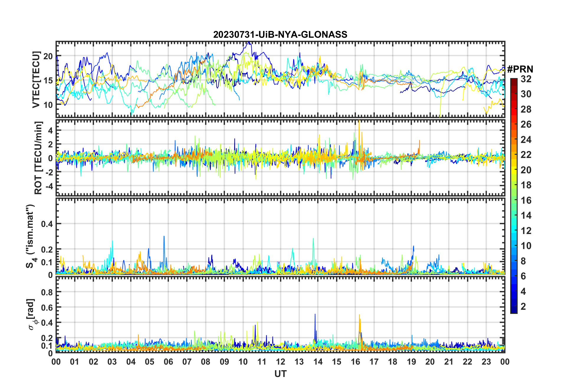Image resolution: width=561 pixels, height=392 pixels.
Task: Click x-axis hour label 06
Action: [168, 362]
